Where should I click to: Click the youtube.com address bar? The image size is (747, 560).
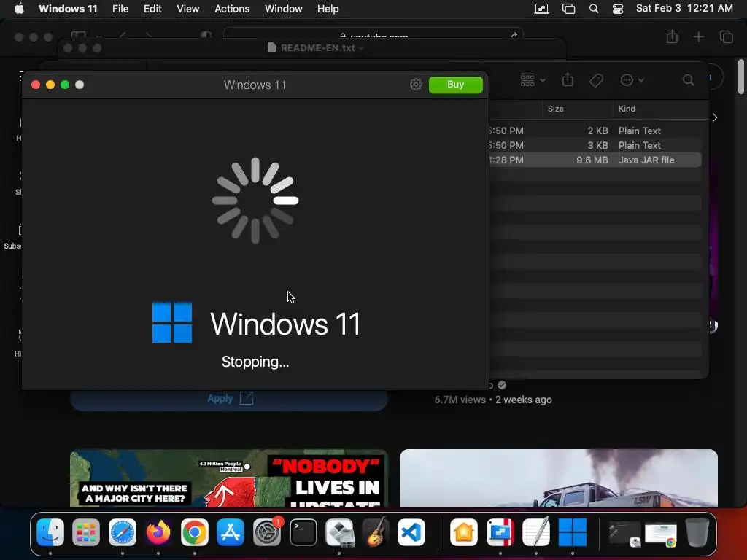(x=373, y=34)
